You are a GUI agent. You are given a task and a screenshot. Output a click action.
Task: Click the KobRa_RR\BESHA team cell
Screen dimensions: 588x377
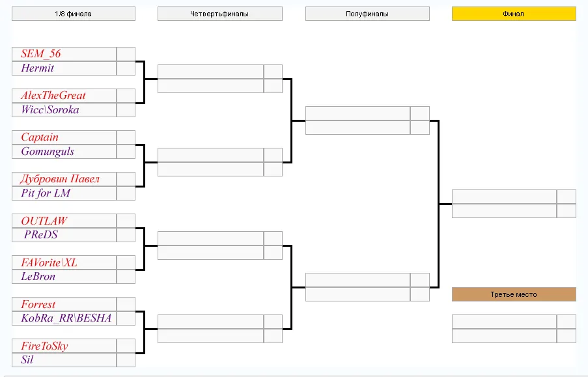pyautogui.click(x=66, y=318)
